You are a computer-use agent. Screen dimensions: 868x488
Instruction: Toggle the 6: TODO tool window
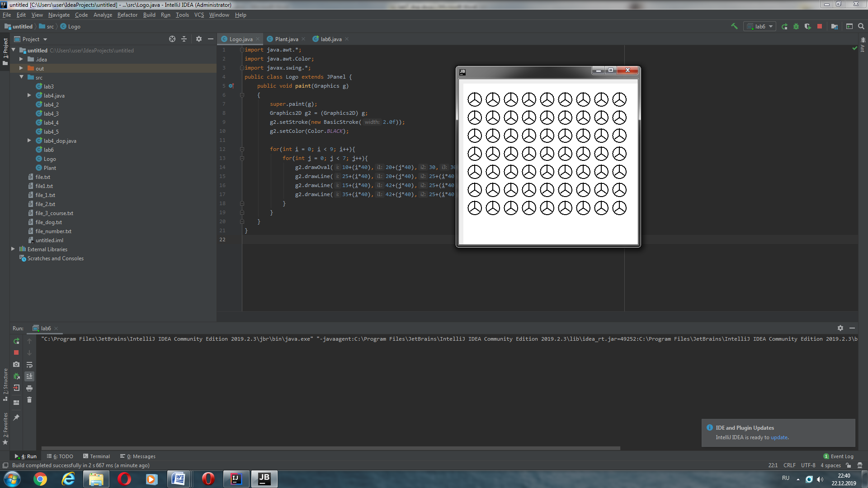[60, 456]
